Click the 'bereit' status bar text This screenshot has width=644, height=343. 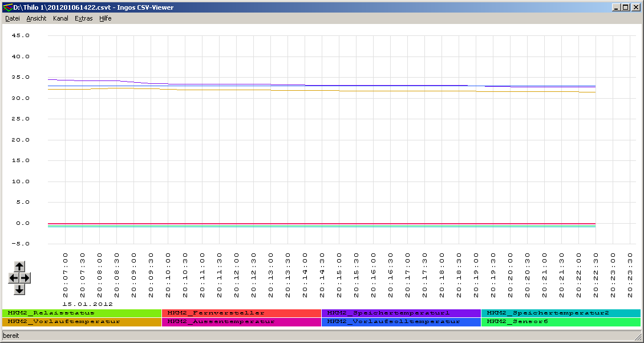pyautogui.click(x=11, y=336)
